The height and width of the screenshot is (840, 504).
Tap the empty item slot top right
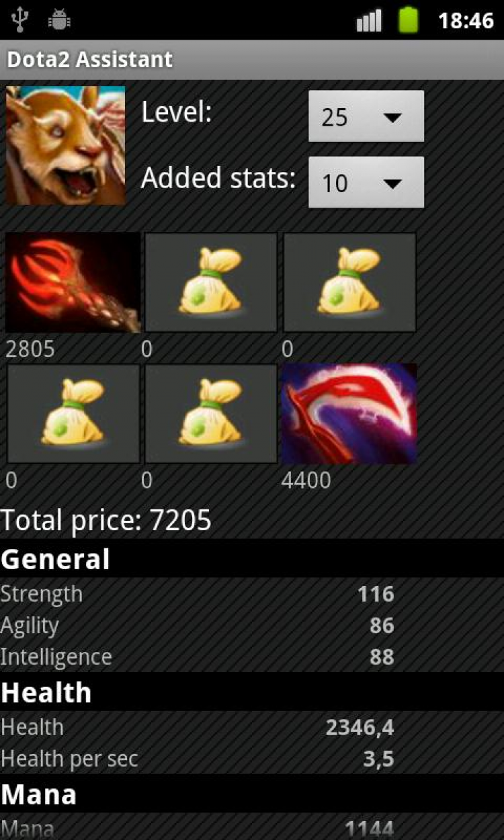349,282
